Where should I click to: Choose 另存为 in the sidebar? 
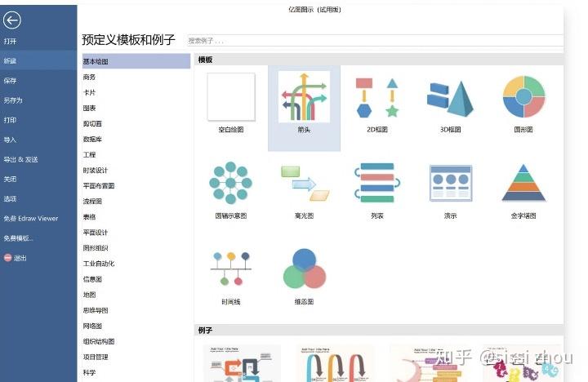pos(13,100)
